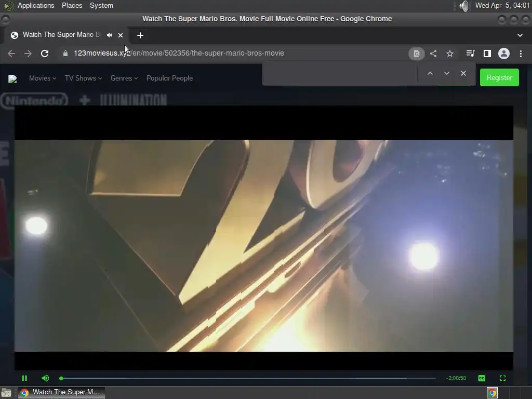Click the site logo image
This screenshot has height=399, width=532.
12,79
